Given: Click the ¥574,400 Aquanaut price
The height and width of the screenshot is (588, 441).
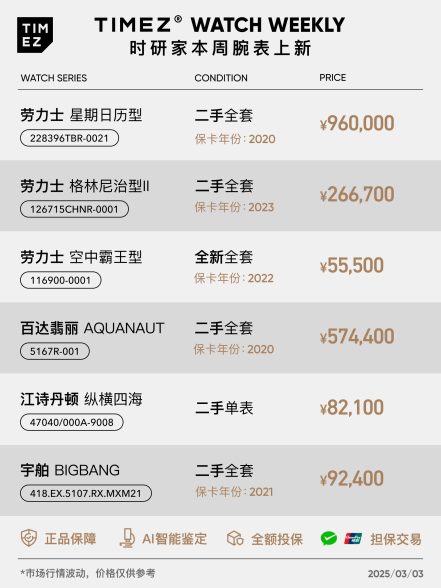Looking at the screenshot, I should click(357, 336).
